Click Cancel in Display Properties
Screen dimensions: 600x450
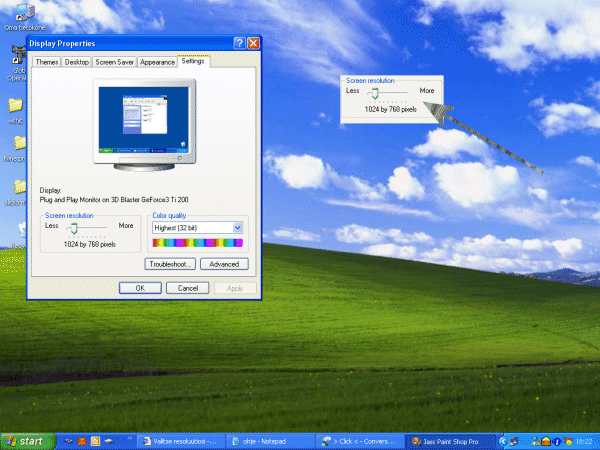point(188,288)
